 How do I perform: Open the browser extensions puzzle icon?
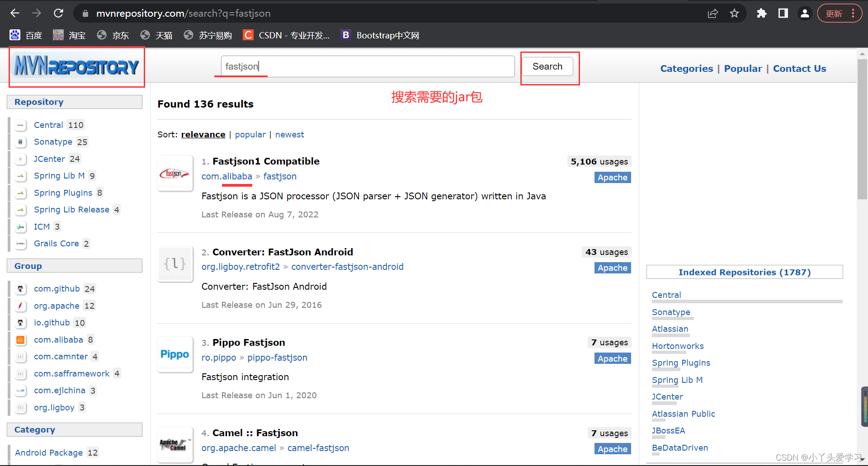(762, 13)
